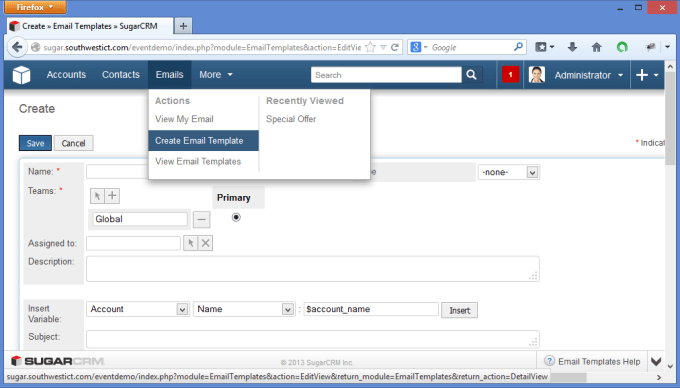Image resolution: width=680 pixels, height=388 pixels.
Task: Remove the Global team with minus button
Action: pos(201,219)
